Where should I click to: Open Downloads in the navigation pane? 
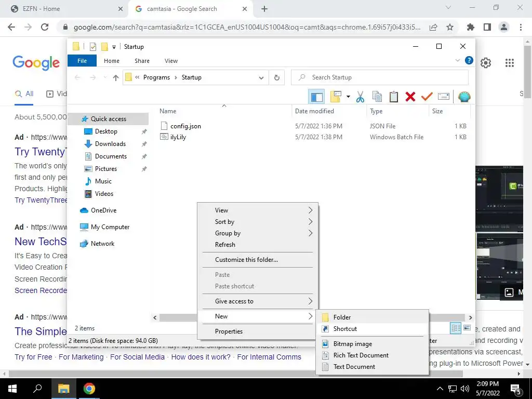pos(110,144)
